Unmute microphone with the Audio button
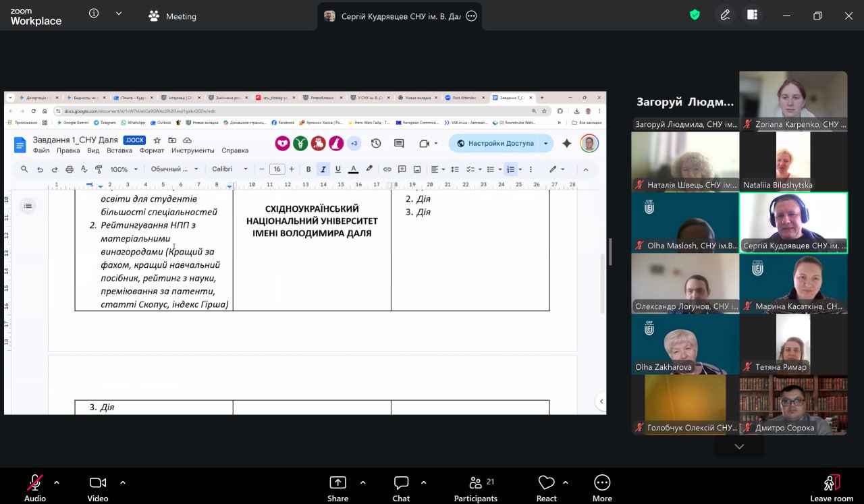Image resolution: width=864 pixels, height=504 pixels. coord(34,483)
